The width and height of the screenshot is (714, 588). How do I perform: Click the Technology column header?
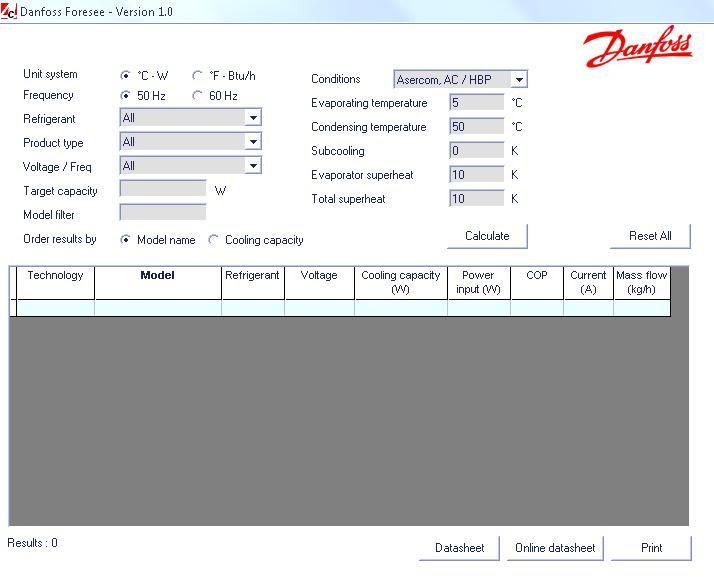[56, 283]
